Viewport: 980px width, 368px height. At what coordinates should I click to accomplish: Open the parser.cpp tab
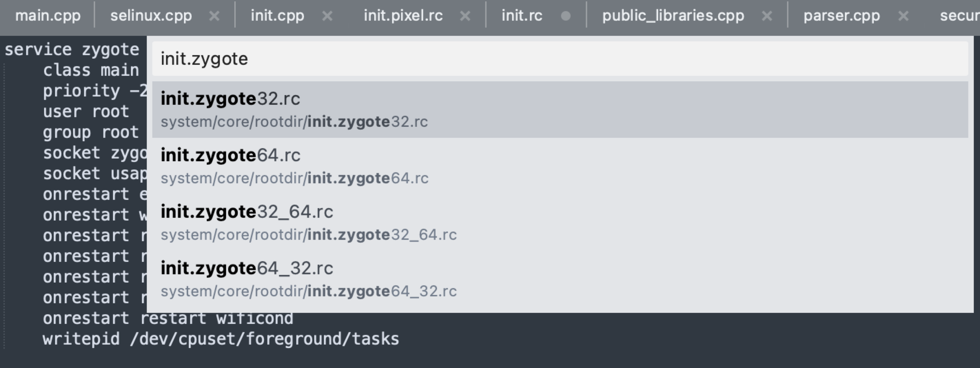click(x=841, y=16)
